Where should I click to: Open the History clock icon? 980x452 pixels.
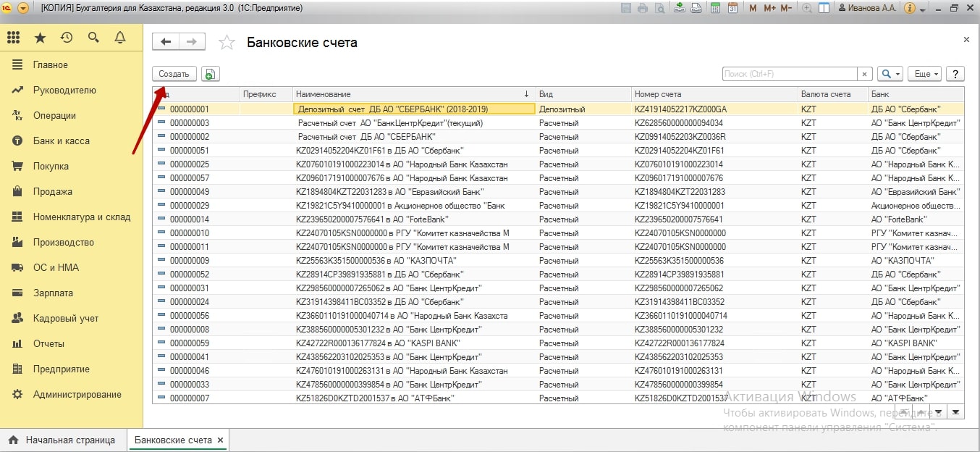pos(67,38)
